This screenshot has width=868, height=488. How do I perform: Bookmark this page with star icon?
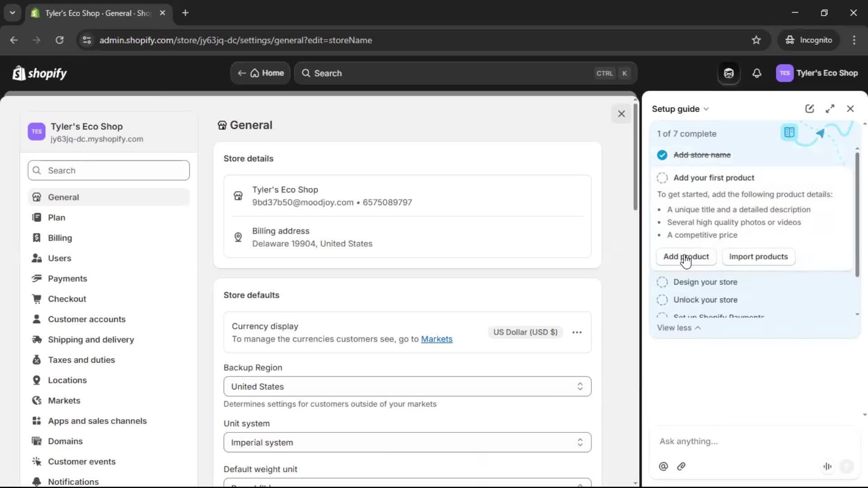[x=756, y=40]
